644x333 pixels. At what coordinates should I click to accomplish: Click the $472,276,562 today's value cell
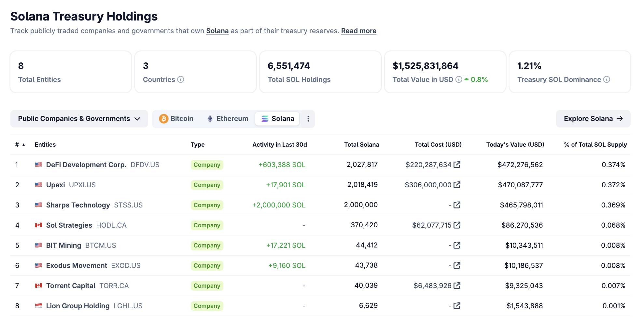point(520,165)
